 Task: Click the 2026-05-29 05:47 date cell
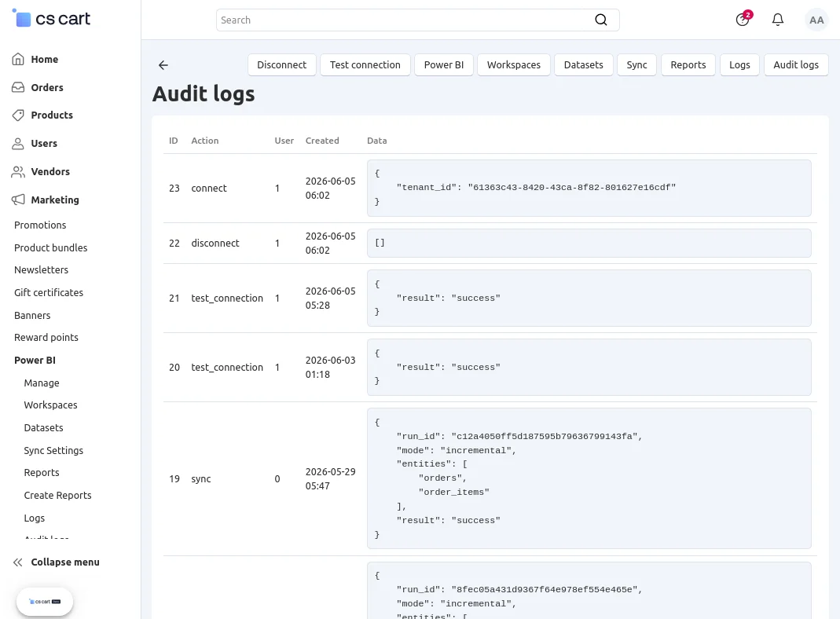(331, 478)
